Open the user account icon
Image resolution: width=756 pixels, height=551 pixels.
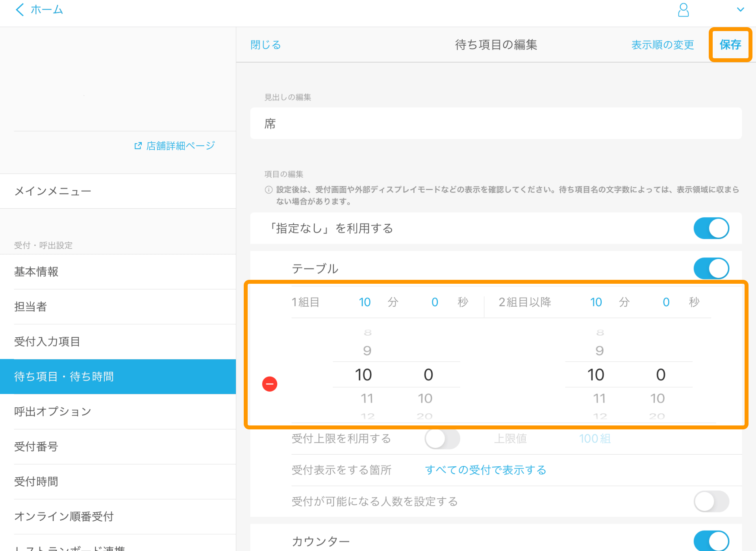pyautogui.click(x=684, y=10)
